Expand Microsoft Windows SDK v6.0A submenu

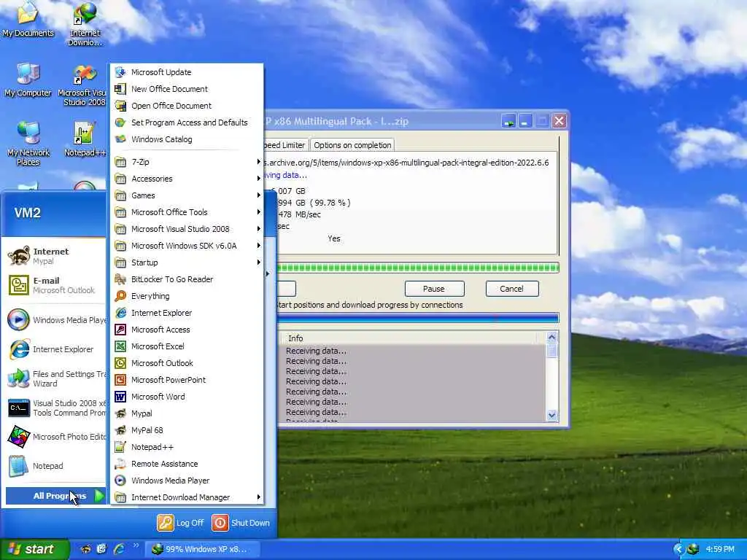click(187, 246)
